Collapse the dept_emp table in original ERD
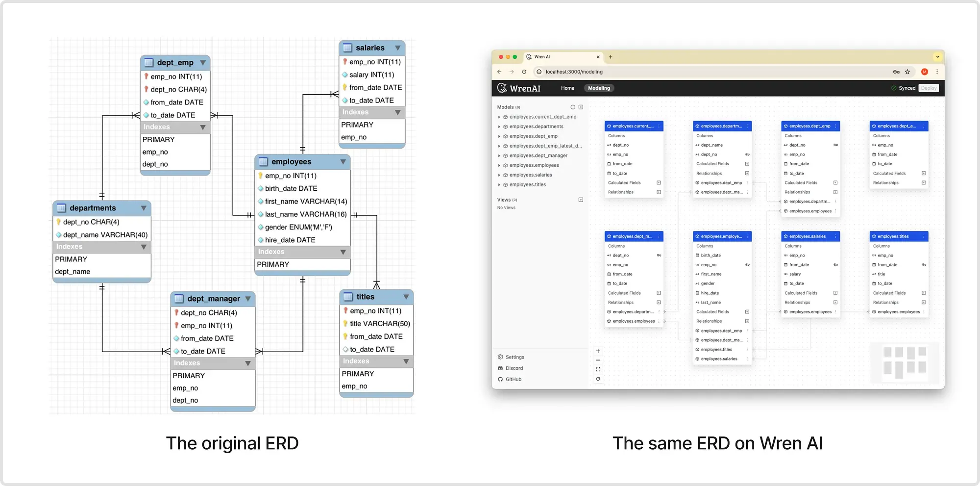980x486 pixels. pyautogui.click(x=203, y=63)
